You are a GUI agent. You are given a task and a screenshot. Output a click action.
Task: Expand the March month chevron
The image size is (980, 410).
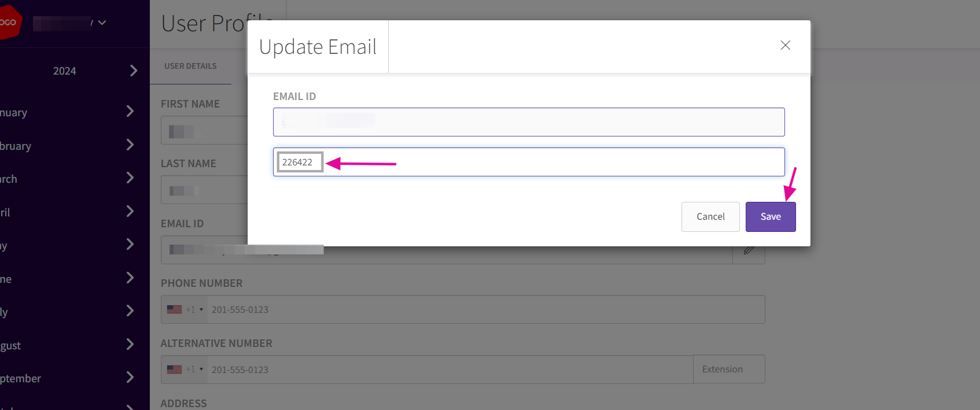(130, 178)
